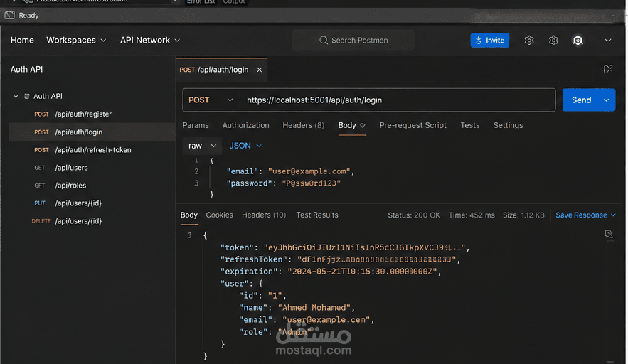Viewport: 628px width, 364px height.
Task: Click the request URL input field
Action: point(398,100)
